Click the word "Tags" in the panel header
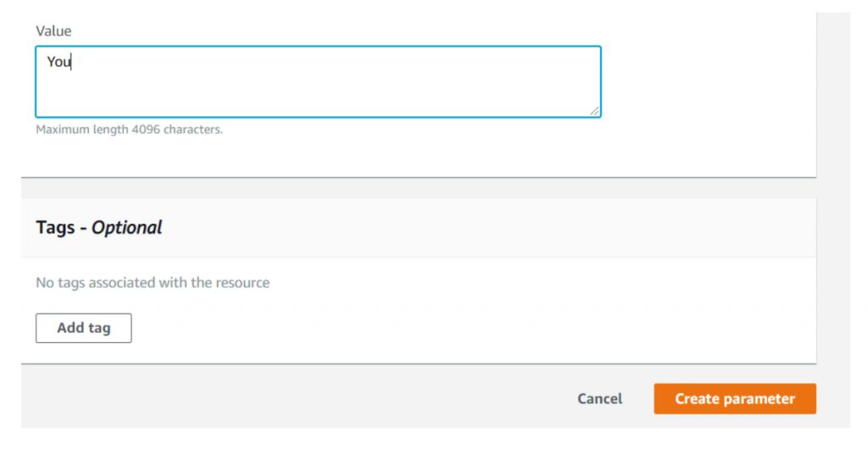Viewport: 868px width, 455px height. tap(55, 227)
